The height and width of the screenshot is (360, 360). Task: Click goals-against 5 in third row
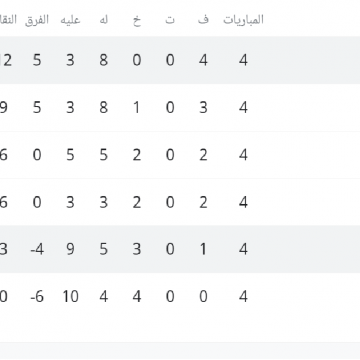70,155
